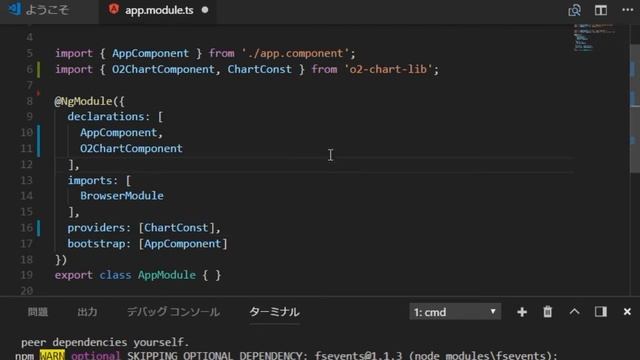Click the unsaved dot on app.module.ts tab
The width and height of the screenshot is (640, 360).
click(x=205, y=10)
